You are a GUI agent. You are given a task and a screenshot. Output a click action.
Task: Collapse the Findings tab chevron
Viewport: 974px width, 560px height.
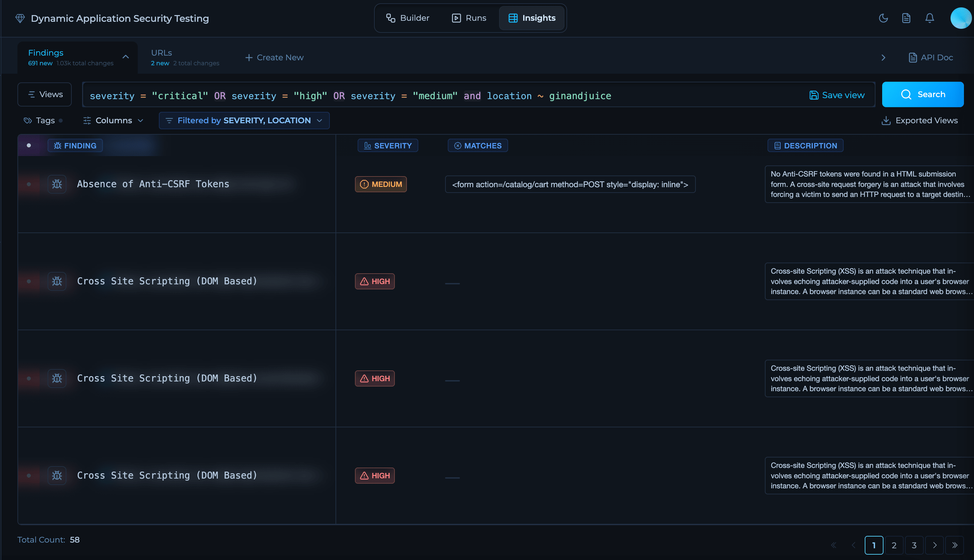(125, 57)
